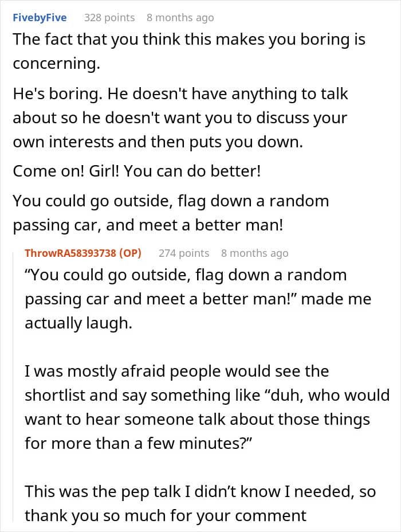The image size is (401, 532).
Task: Open FivebyFive's user profile link
Action: pos(40,17)
